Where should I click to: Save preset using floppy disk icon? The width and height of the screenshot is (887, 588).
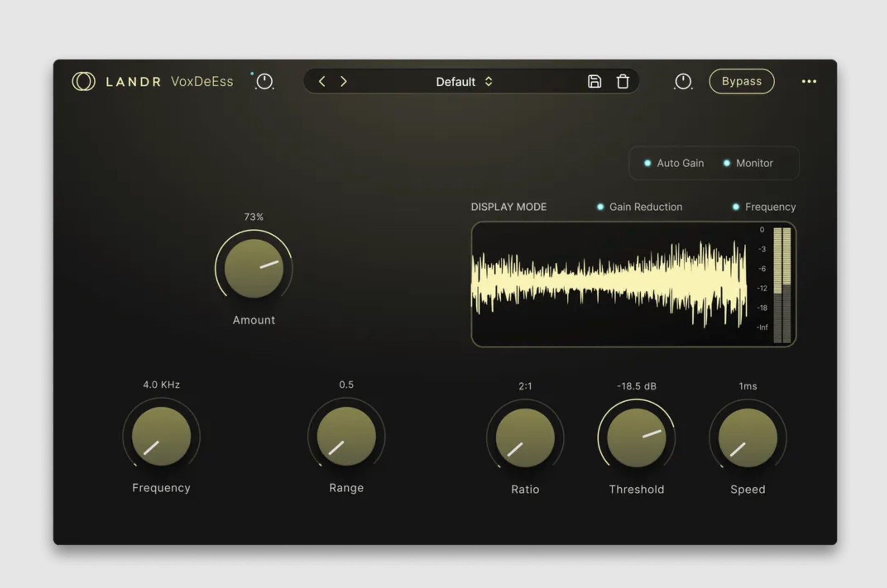(x=594, y=82)
